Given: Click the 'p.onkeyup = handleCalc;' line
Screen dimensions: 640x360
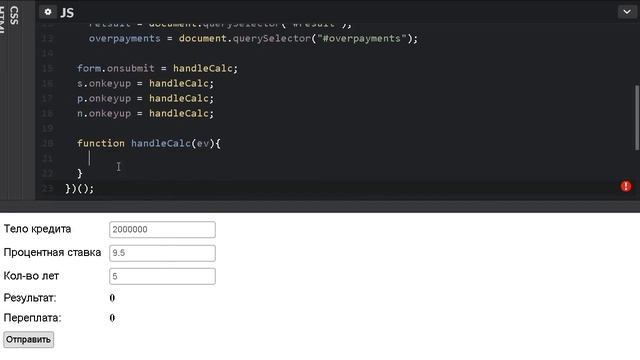Looking at the screenshot, I should 145,98.
